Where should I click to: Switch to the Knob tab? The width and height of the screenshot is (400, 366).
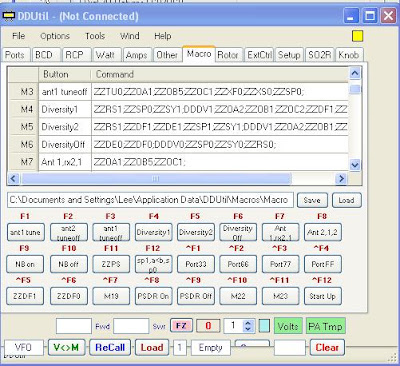[349, 55]
